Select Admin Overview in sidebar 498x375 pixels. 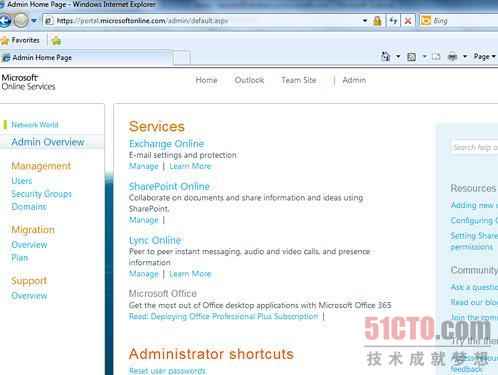click(48, 142)
